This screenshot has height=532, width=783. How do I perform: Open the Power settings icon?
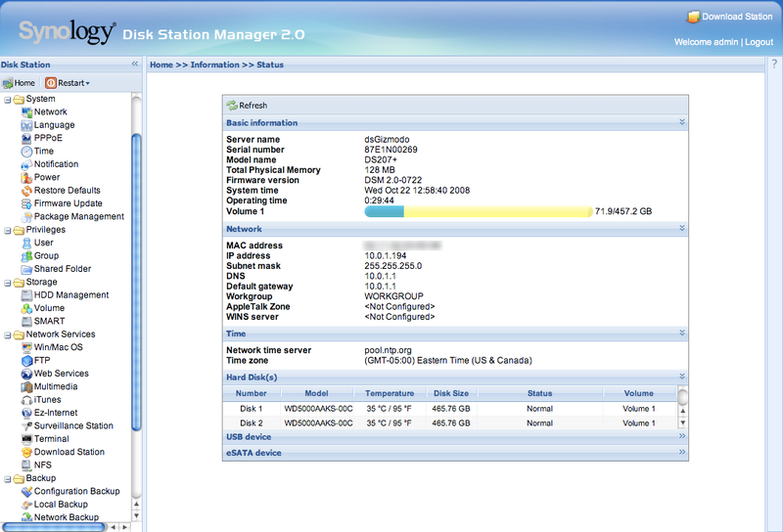coord(26,178)
